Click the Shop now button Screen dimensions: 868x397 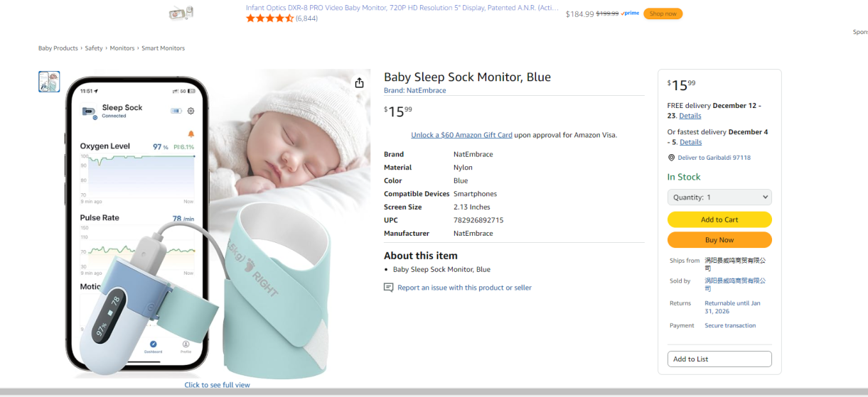pos(663,13)
